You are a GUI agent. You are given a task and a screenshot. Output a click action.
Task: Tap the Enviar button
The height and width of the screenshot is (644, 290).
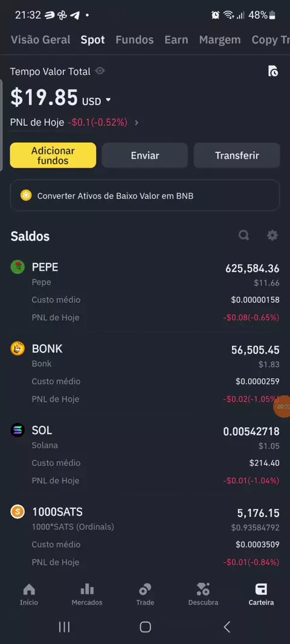145,155
